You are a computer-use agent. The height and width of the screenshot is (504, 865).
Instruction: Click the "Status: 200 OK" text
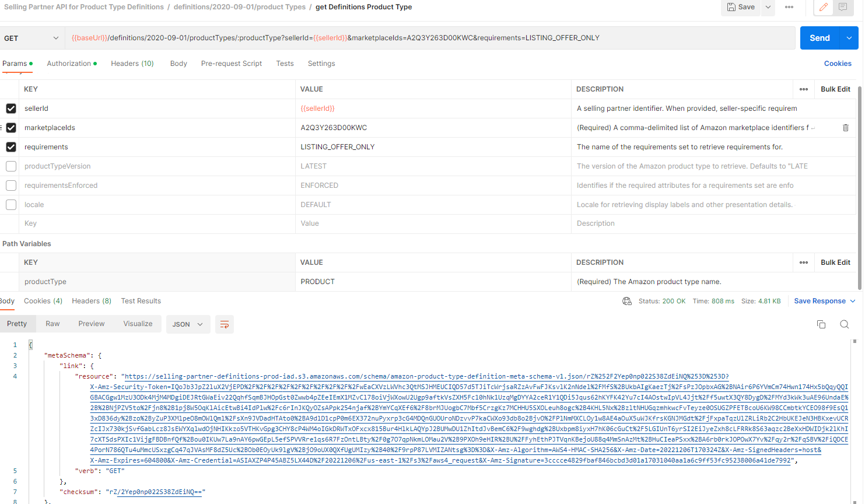point(662,301)
